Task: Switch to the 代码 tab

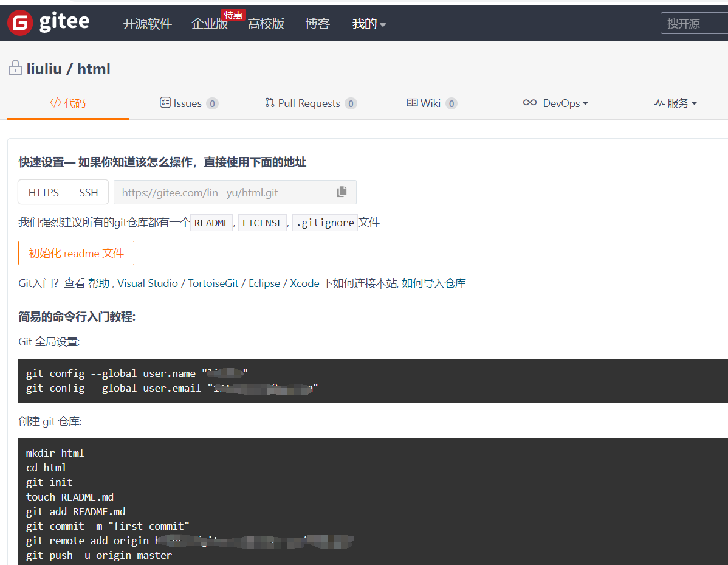Action: [x=68, y=103]
